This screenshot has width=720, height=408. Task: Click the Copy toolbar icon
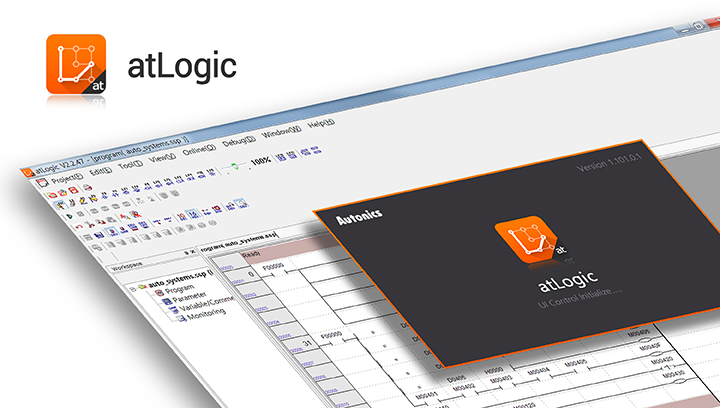[101, 222]
